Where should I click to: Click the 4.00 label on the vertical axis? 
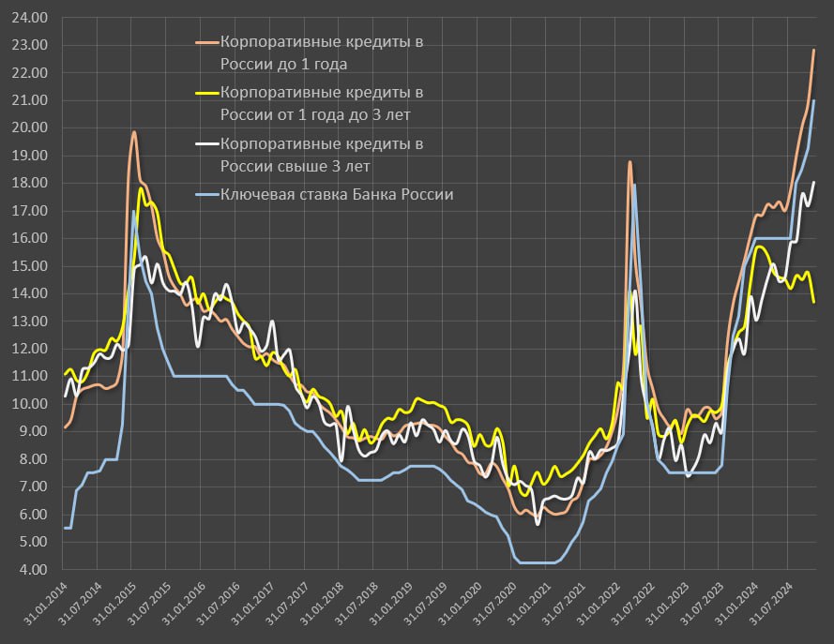pos(34,570)
